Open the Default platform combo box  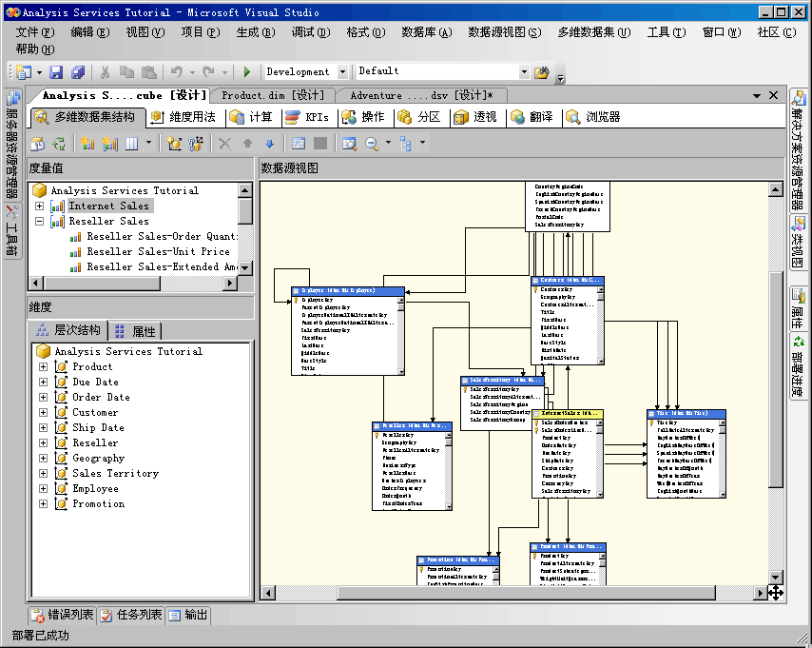[x=524, y=71]
